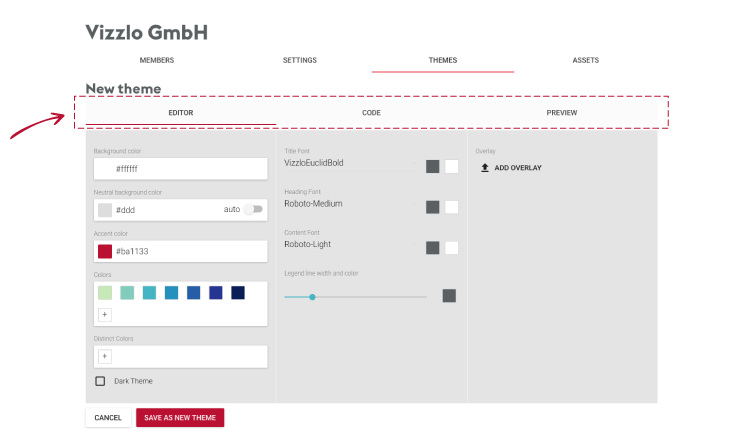Enable the Dark Theme checkbox
This screenshot has height=442, width=740.
100,381
